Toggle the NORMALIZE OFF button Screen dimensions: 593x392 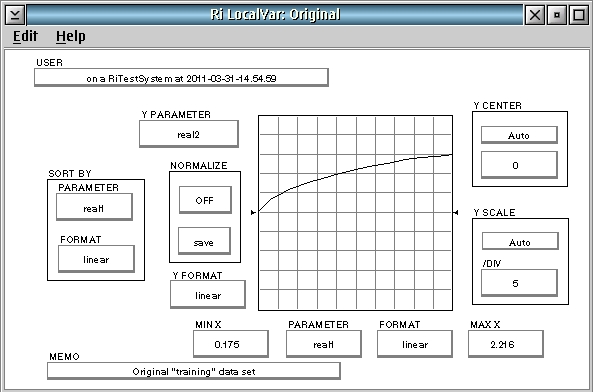(x=205, y=200)
